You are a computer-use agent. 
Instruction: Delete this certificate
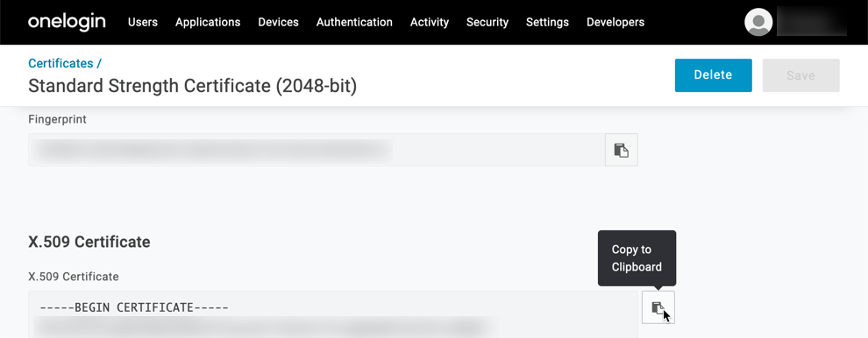coord(713,75)
